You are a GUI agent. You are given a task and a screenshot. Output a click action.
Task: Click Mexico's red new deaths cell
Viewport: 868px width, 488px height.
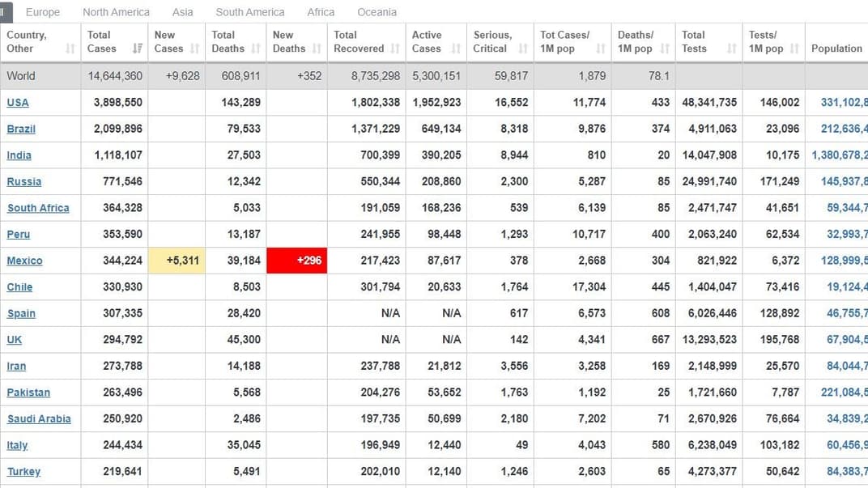tap(297, 261)
